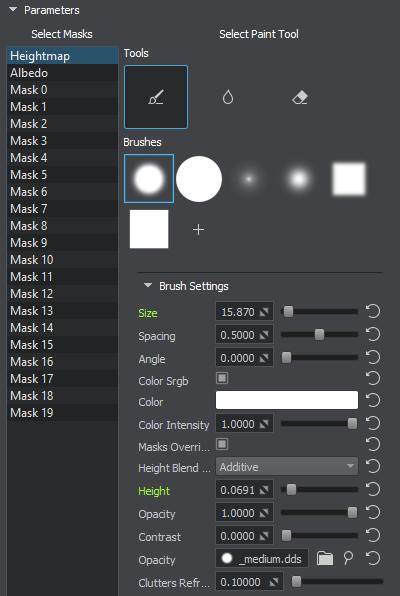Screen dimensions: 400x596
Task: Collapse the Brush Settings section
Action: [x=148, y=285]
